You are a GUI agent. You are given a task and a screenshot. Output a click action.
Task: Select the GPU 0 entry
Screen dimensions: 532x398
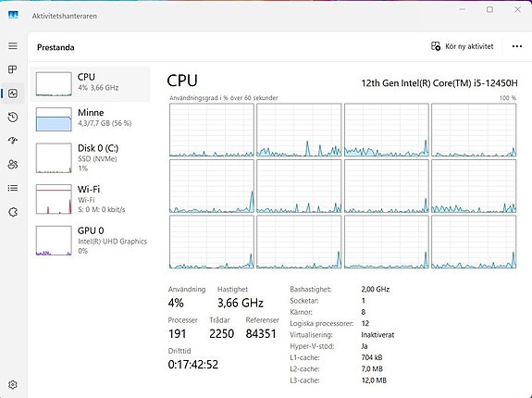(x=91, y=241)
